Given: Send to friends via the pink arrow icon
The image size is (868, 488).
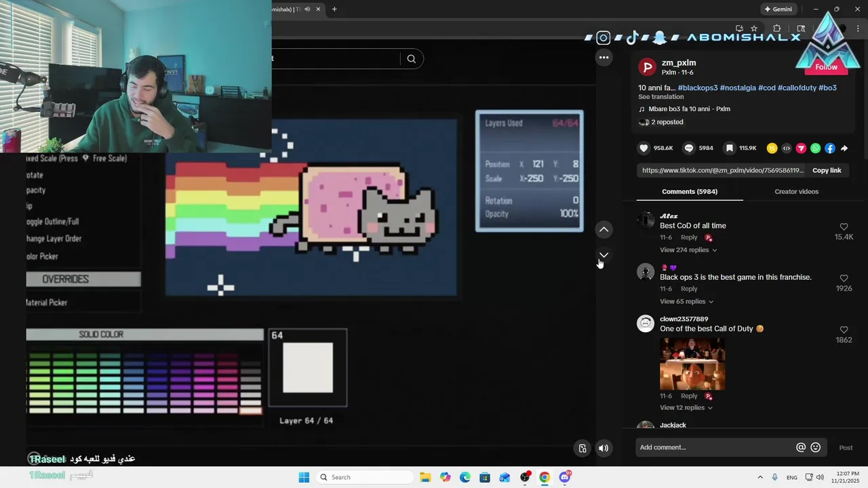Looking at the screenshot, I should pyautogui.click(x=801, y=148).
